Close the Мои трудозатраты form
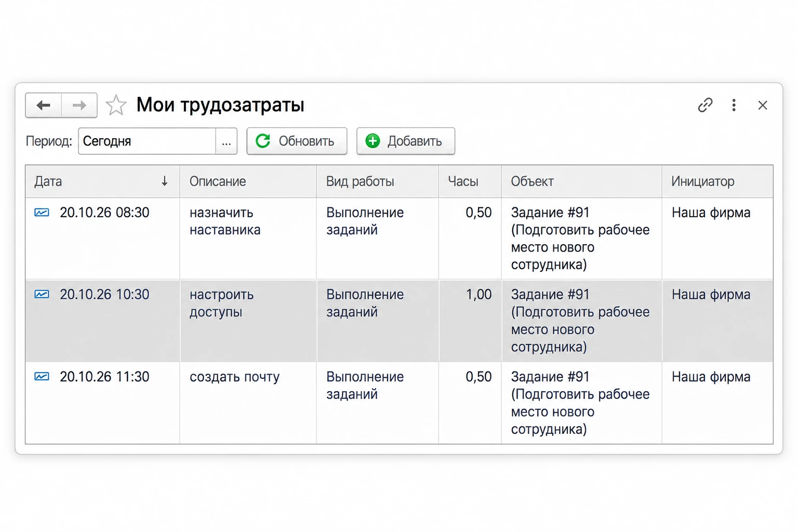This screenshot has height=532, width=798. [763, 105]
